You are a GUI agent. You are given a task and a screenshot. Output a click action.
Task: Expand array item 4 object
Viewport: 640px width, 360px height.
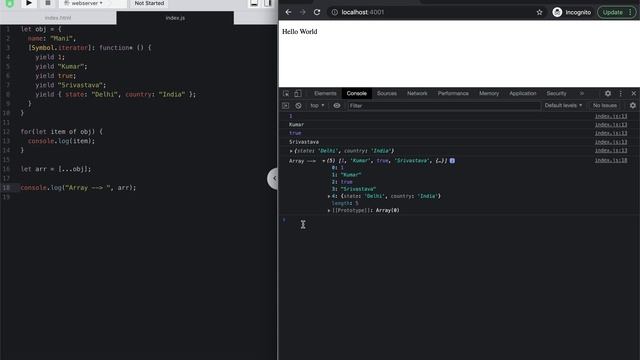coord(329,196)
